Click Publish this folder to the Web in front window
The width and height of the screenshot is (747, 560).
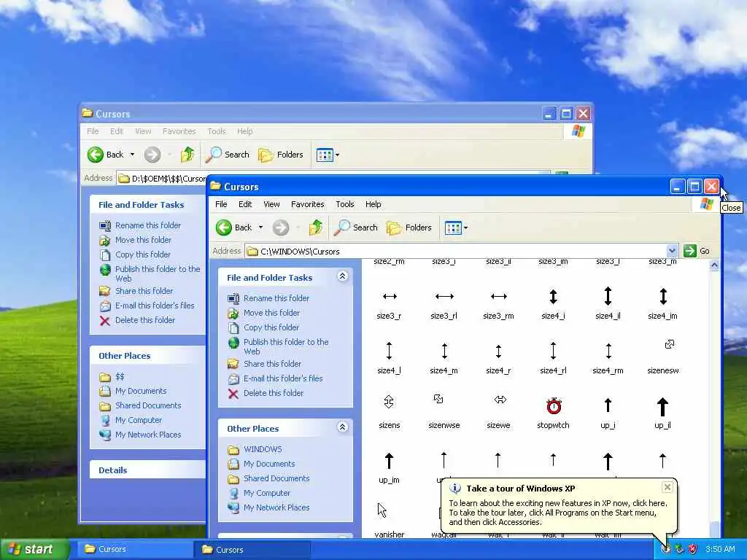(x=286, y=346)
